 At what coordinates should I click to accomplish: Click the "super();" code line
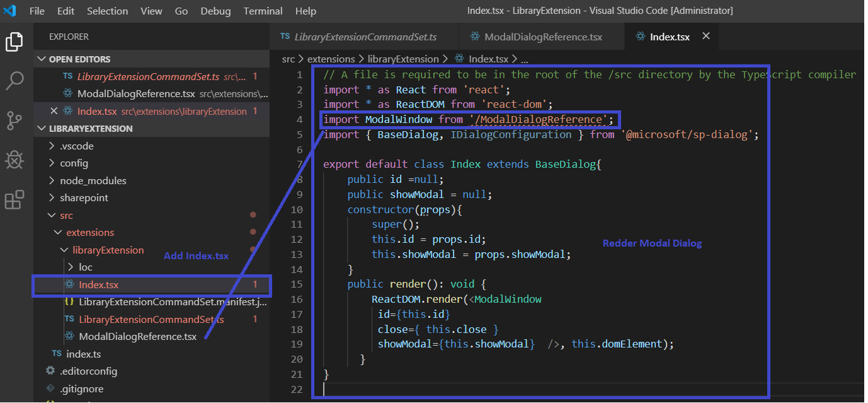[396, 225]
